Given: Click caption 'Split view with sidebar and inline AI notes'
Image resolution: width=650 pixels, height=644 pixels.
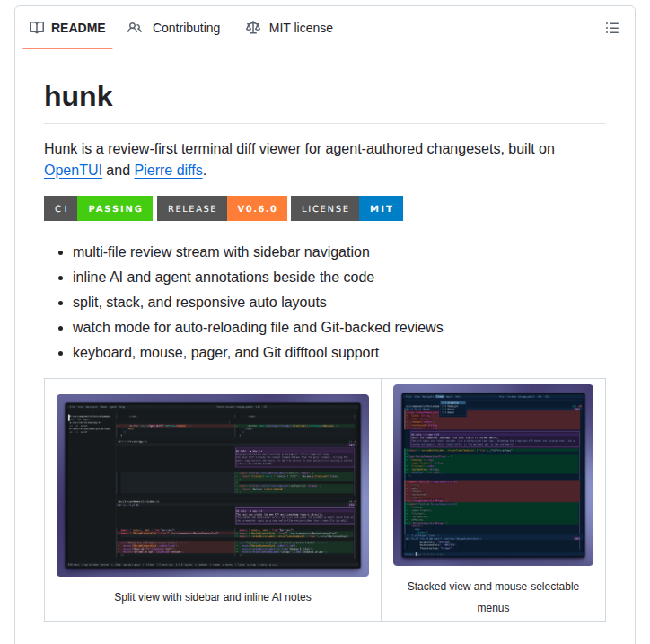Looking at the screenshot, I should click(x=213, y=596).
